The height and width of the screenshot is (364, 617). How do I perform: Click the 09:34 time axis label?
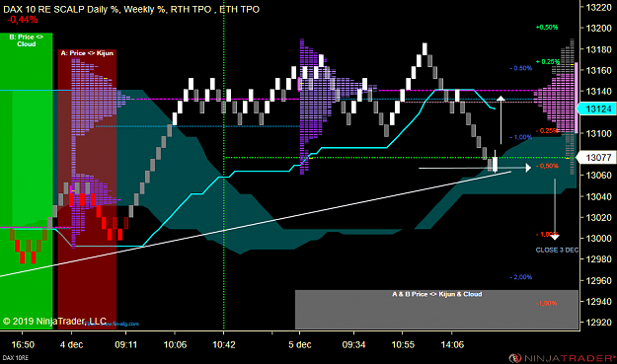pos(353,344)
